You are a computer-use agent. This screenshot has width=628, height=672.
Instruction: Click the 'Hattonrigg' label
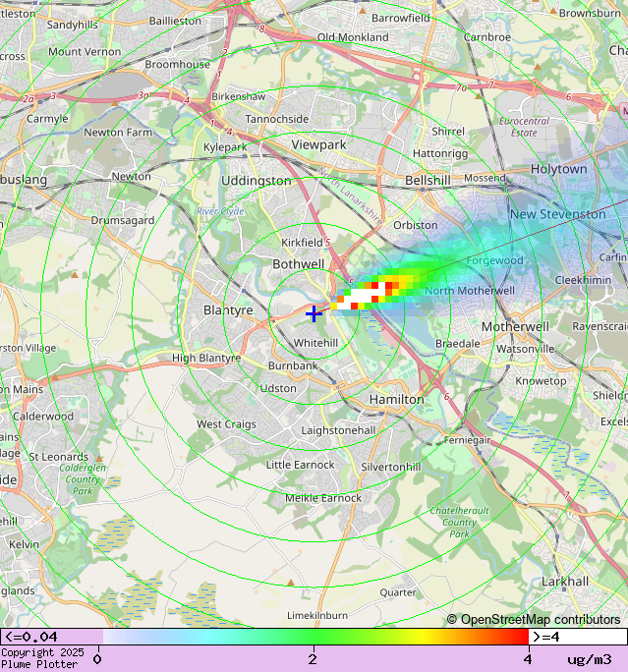[440, 153]
